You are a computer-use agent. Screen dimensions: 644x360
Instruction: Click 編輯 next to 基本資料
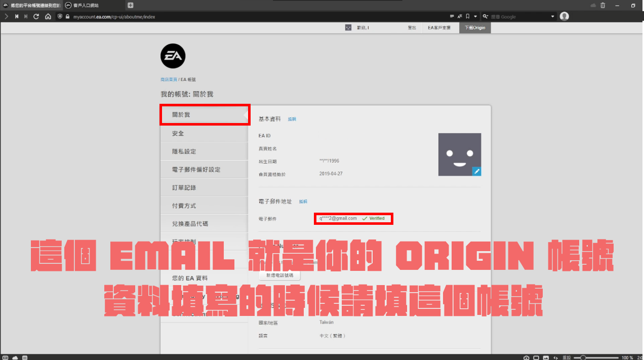[x=292, y=119]
